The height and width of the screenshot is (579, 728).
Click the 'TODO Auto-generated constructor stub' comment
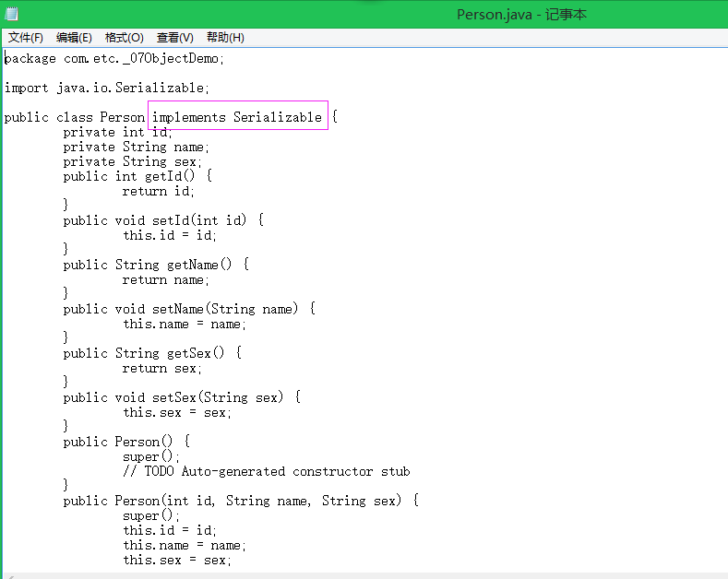coord(277,471)
